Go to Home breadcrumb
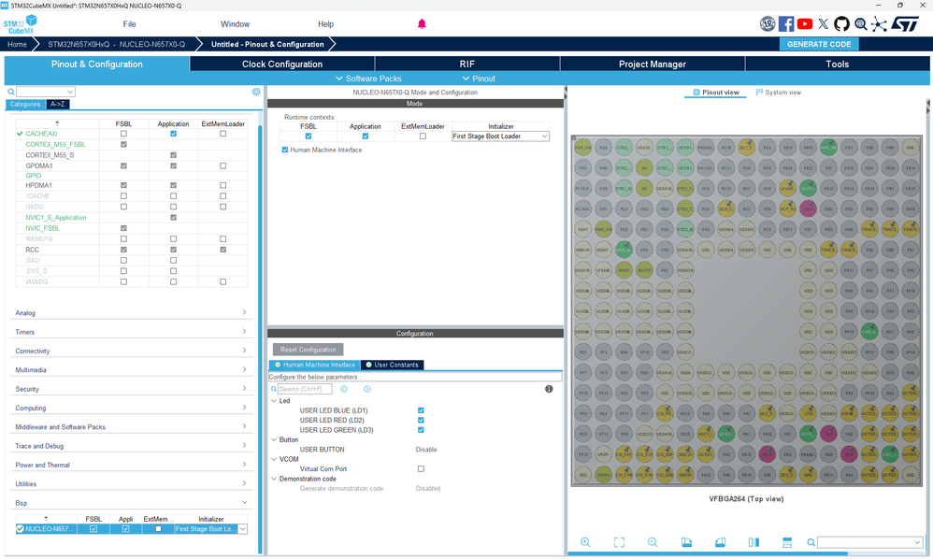933x560 pixels. click(17, 44)
